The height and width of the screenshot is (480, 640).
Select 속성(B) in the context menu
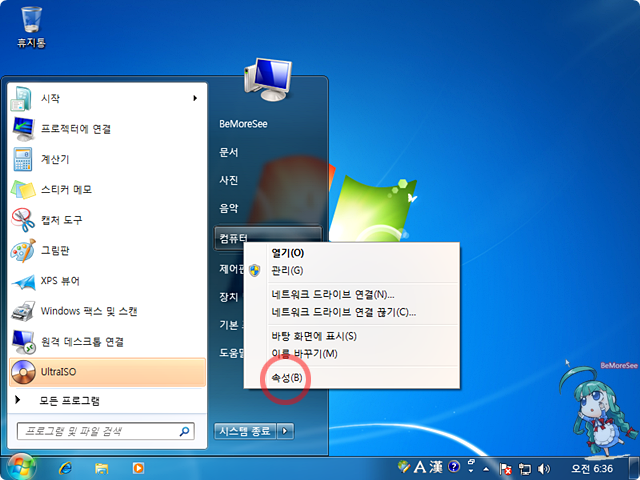(287, 377)
